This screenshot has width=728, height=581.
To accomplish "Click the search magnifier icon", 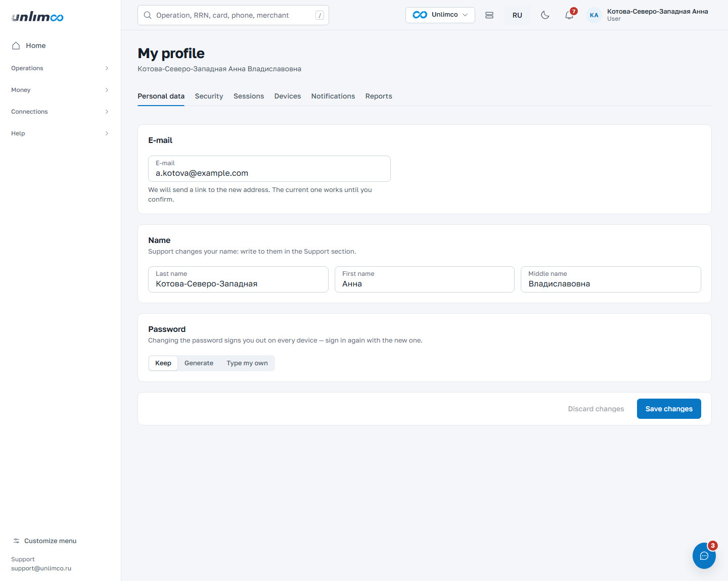I will (x=148, y=15).
